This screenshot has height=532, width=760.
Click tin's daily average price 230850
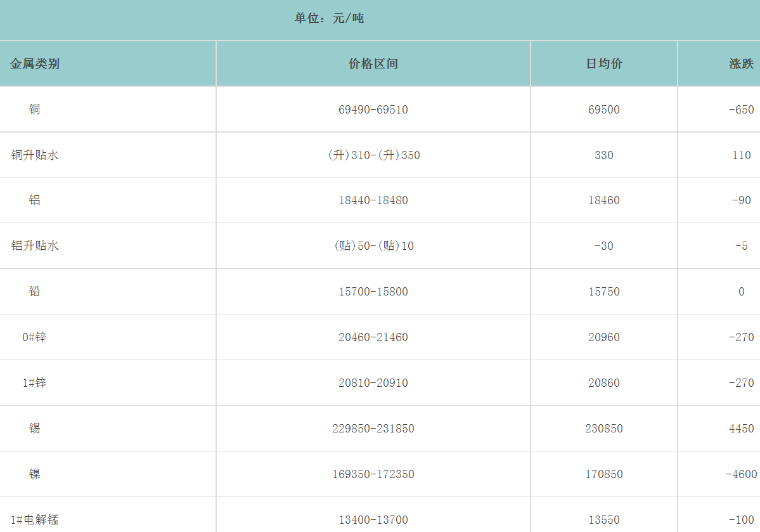[604, 429]
